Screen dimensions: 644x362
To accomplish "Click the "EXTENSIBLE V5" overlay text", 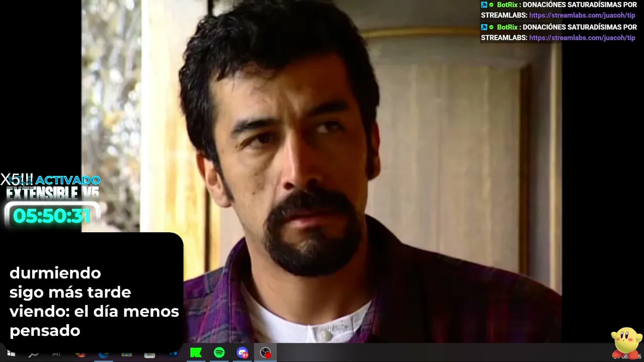I will (x=52, y=193).
